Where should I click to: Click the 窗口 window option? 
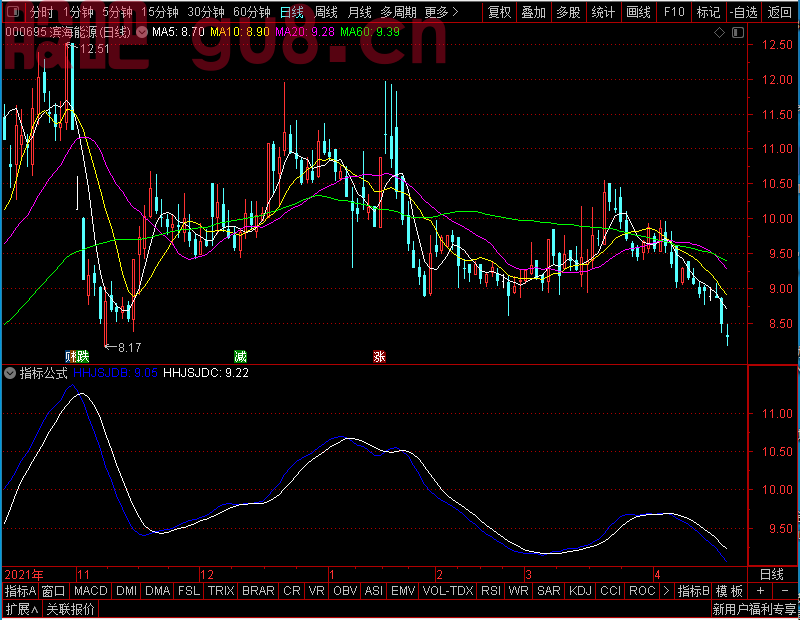coord(54,591)
